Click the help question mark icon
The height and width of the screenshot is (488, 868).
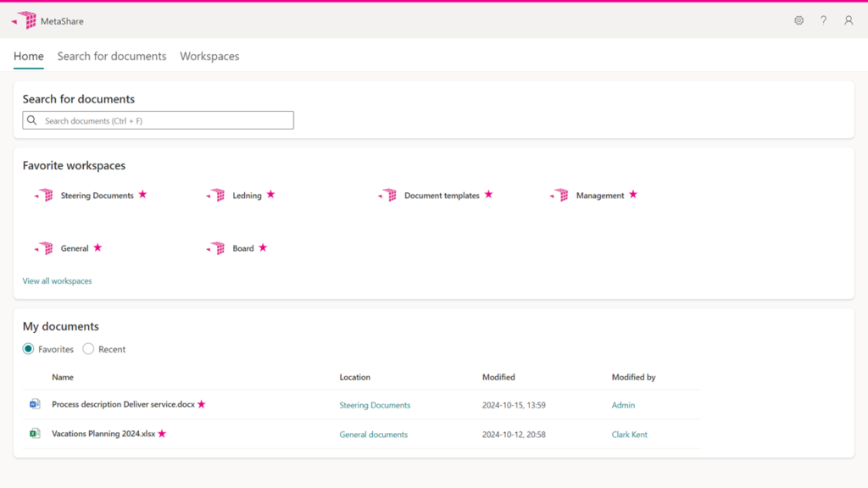[x=823, y=20]
